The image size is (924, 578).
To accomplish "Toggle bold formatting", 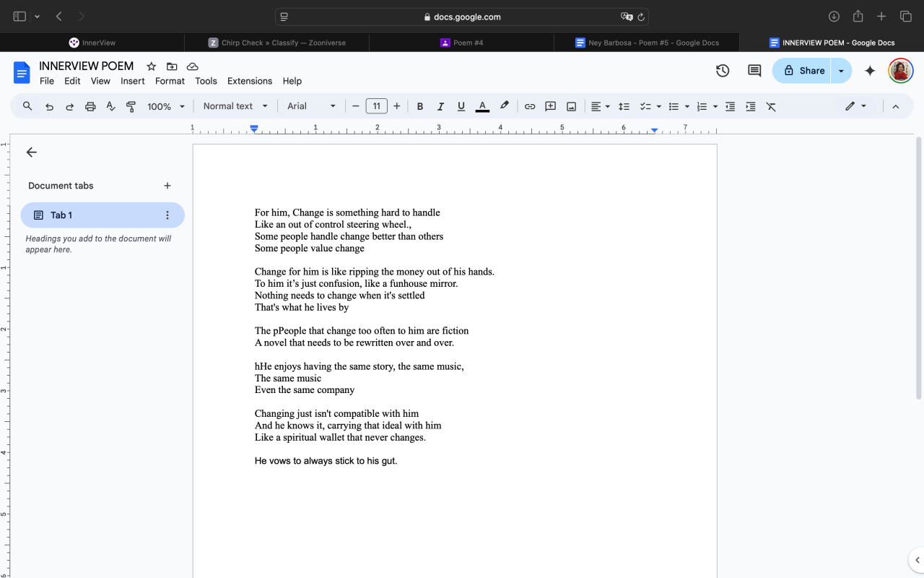I will pyautogui.click(x=419, y=106).
